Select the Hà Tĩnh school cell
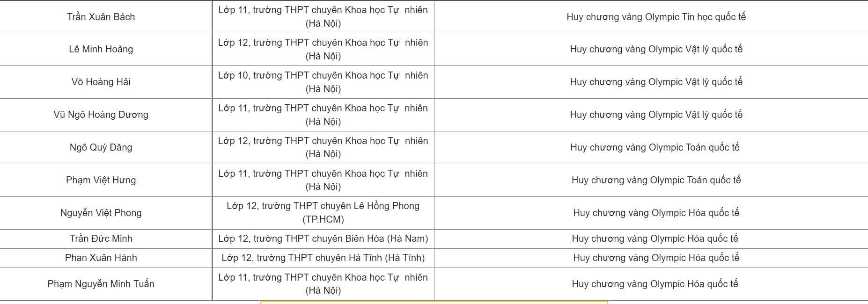 [x=323, y=258]
